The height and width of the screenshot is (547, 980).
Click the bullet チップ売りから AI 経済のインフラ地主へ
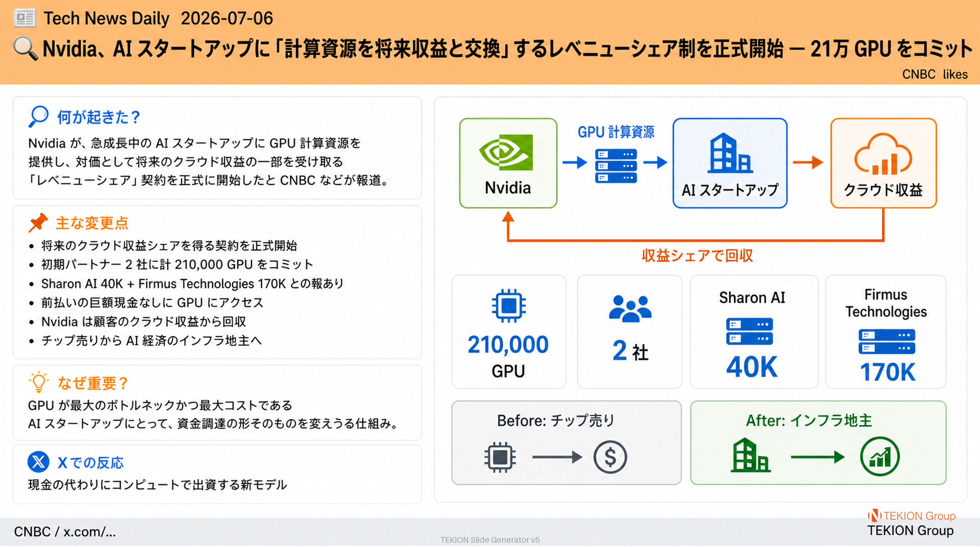(x=151, y=340)
